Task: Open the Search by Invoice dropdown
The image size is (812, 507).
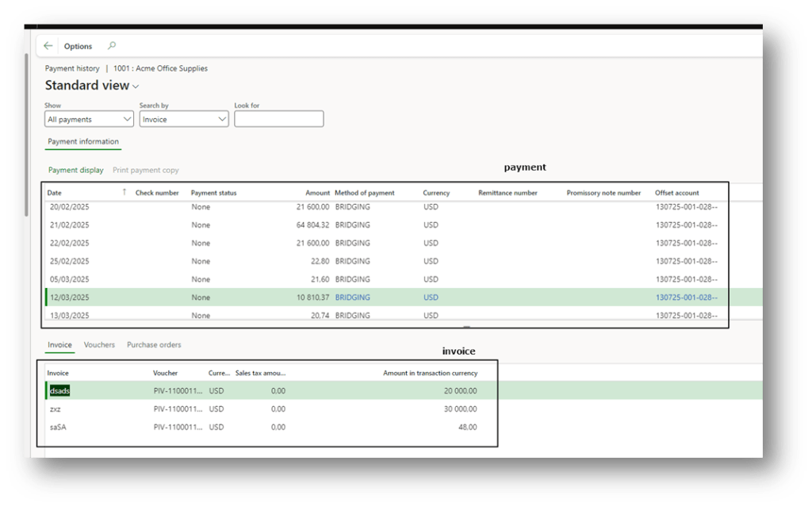Action: pyautogui.click(x=184, y=119)
